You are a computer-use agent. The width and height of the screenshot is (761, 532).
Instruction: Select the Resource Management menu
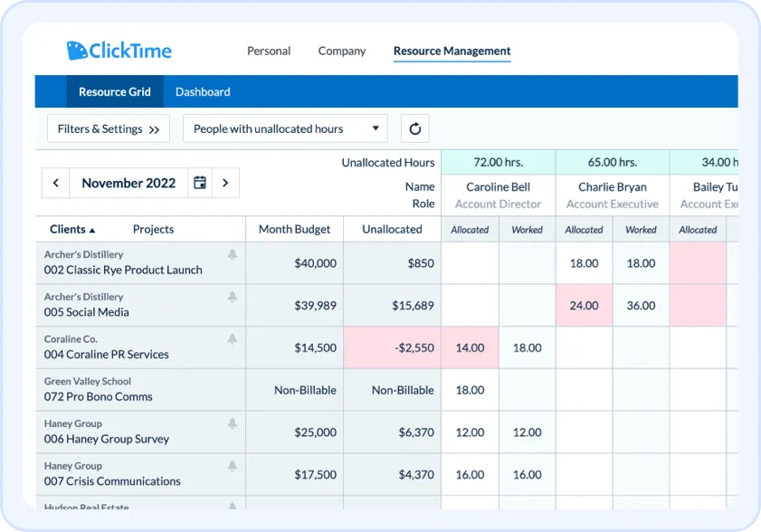click(452, 51)
